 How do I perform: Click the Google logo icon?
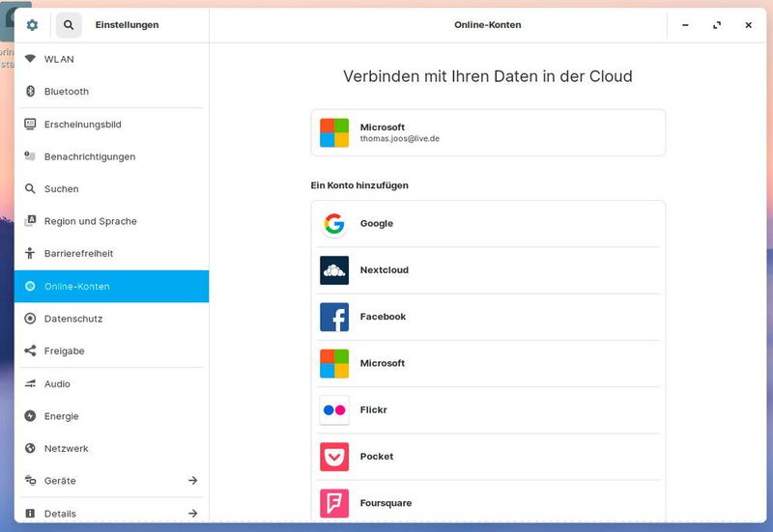coord(334,224)
